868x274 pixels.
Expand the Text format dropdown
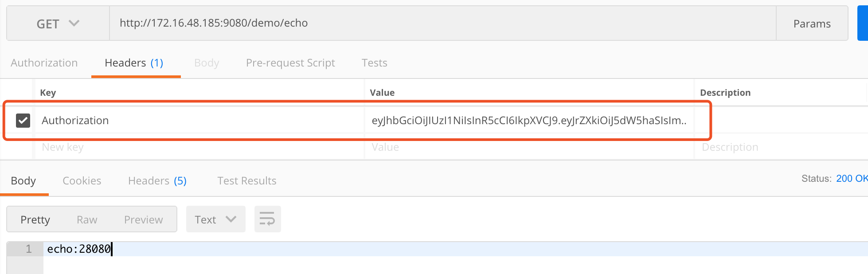pyautogui.click(x=215, y=219)
